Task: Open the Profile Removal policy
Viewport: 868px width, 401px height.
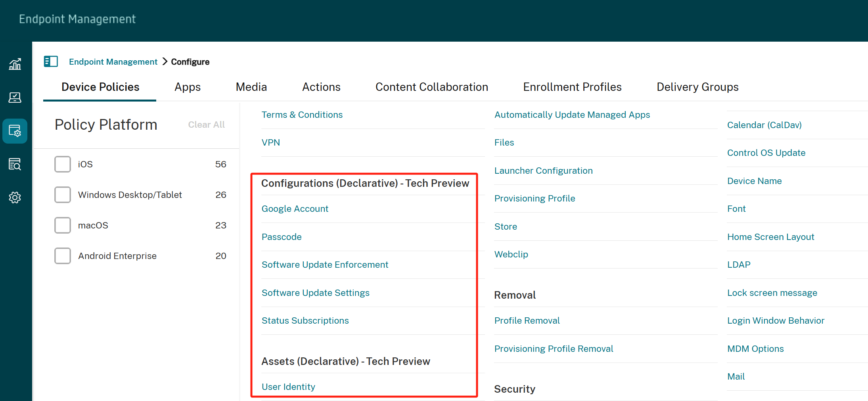Action: tap(527, 320)
